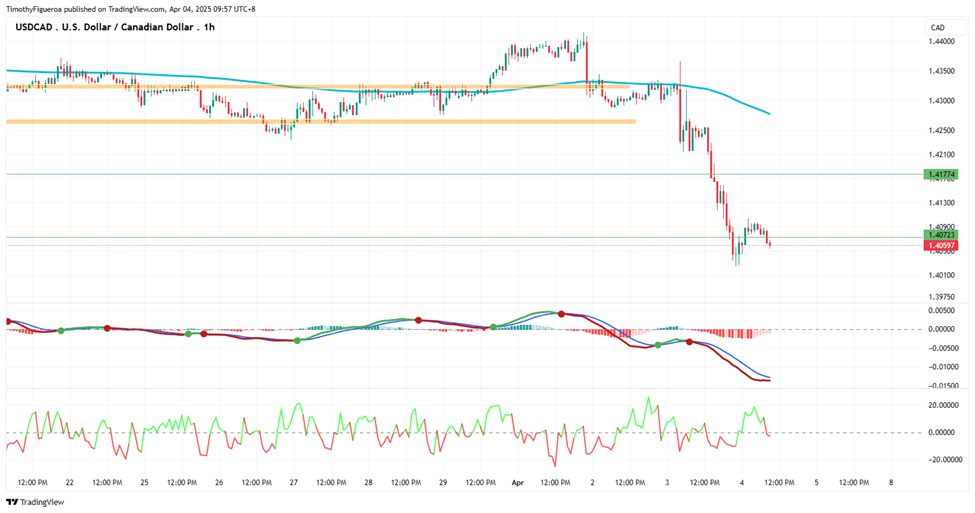Image resolution: width=975 pixels, height=513 pixels.
Task: Click the -0.00500 MACD axis value
Action: (941, 348)
